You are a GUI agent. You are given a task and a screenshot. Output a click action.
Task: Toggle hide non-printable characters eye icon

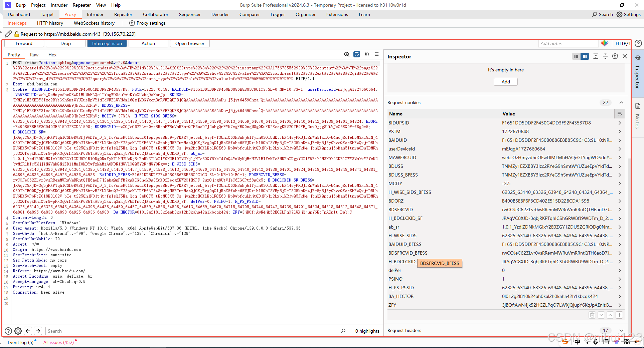coord(347,54)
